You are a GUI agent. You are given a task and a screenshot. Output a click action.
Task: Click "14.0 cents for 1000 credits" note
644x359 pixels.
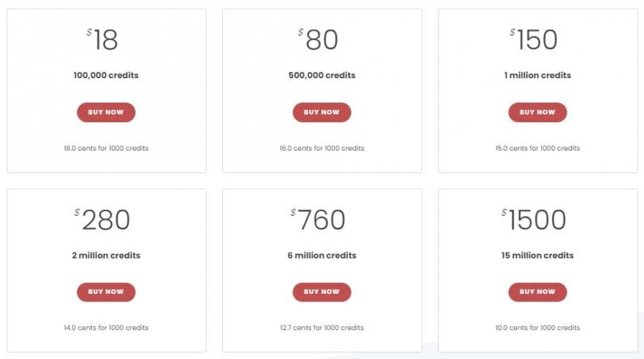point(106,328)
